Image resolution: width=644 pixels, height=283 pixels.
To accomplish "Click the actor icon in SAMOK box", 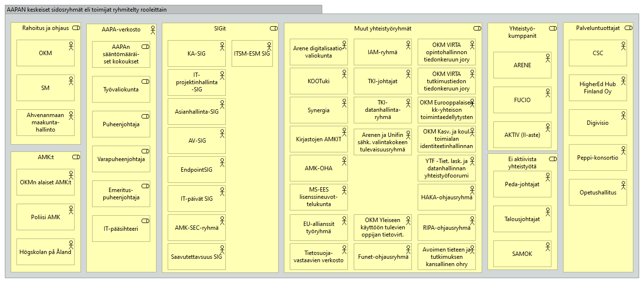I will [x=547, y=246].
